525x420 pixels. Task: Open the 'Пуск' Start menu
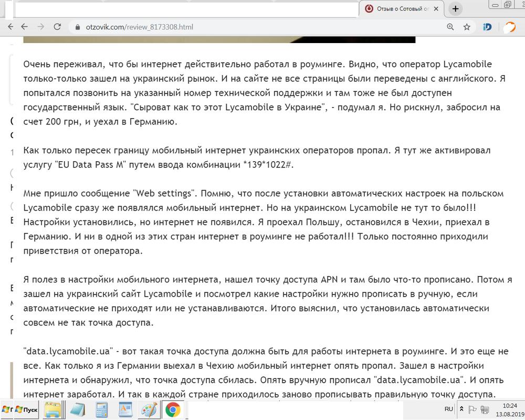tap(27, 409)
